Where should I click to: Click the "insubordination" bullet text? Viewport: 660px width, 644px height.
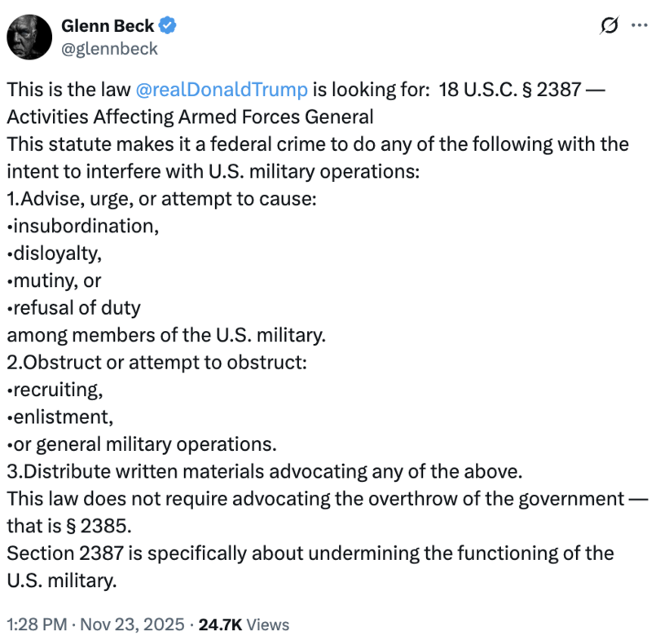coord(83,226)
